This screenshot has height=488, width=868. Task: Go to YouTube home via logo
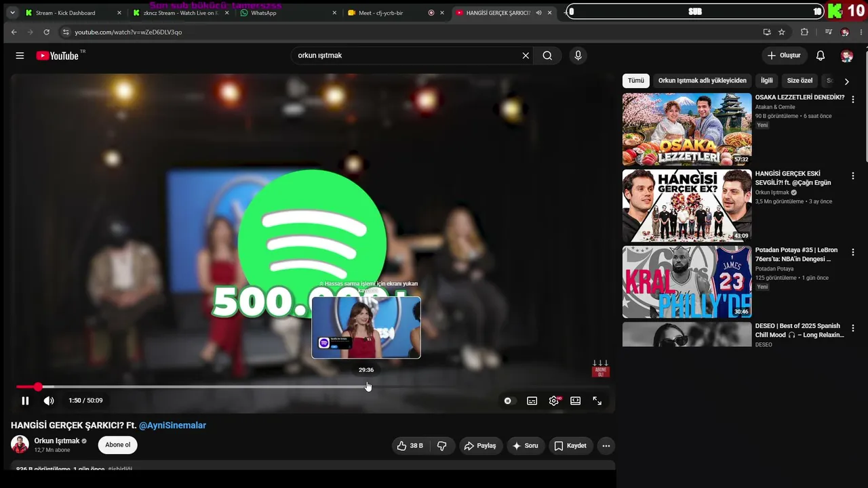tap(58, 56)
